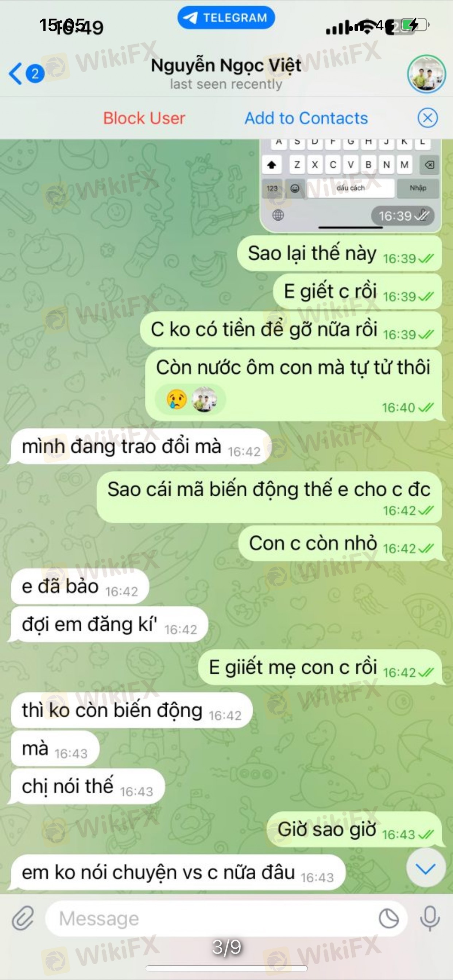This screenshot has width=453, height=980.
Task: Open the sticker panel icon in message field
Action: click(389, 918)
